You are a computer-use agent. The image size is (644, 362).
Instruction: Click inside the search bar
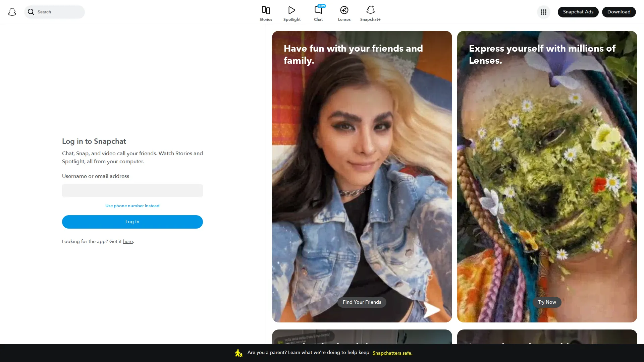tap(54, 12)
